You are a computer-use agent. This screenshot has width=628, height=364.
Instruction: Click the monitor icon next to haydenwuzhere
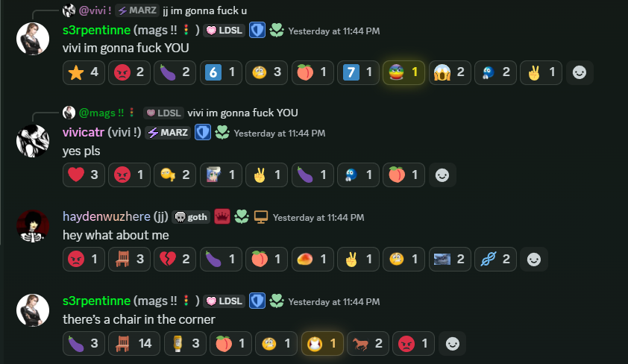(x=261, y=217)
